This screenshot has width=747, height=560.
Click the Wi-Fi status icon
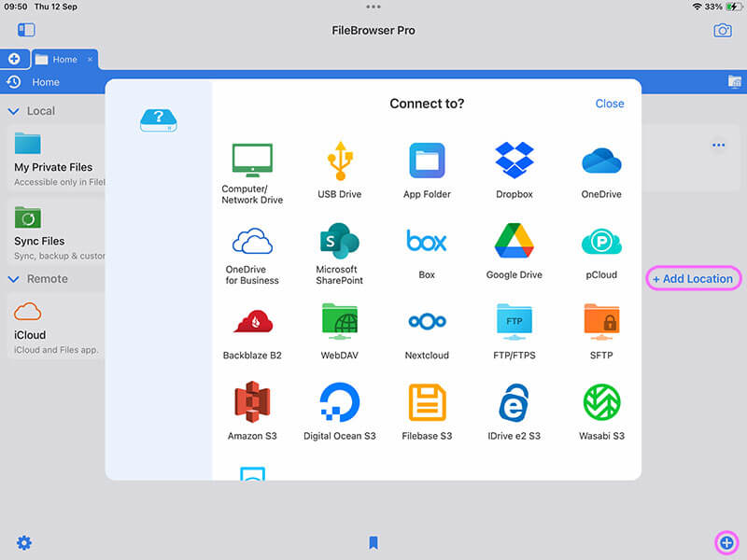(697, 7)
